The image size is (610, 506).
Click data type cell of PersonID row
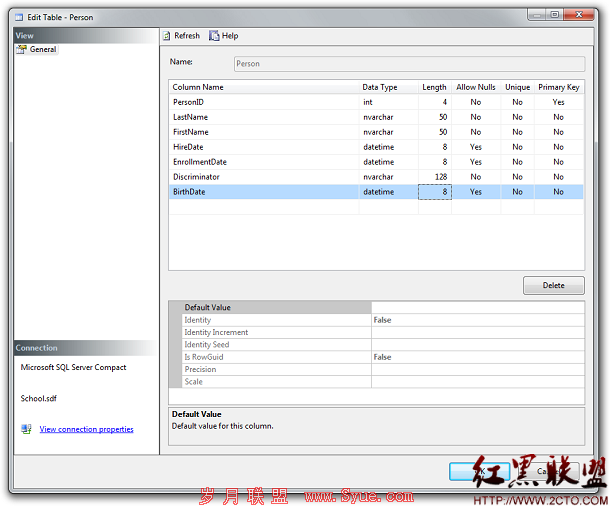388,102
